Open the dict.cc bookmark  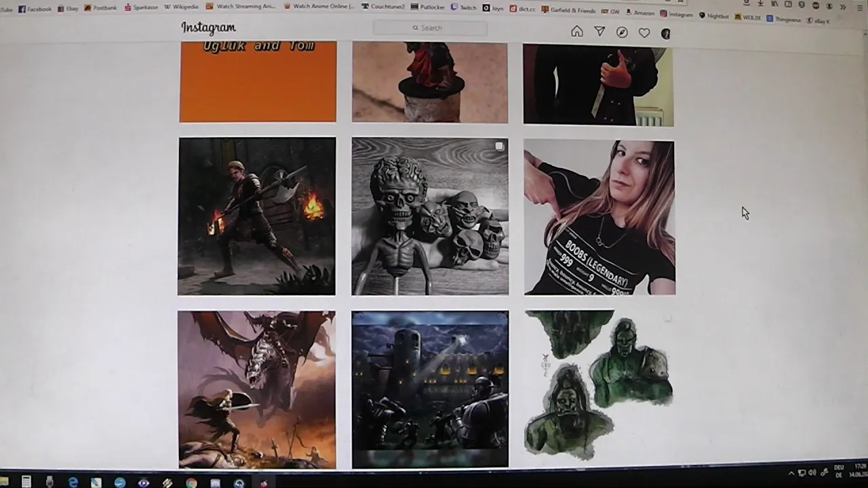[x=521, y=9]
